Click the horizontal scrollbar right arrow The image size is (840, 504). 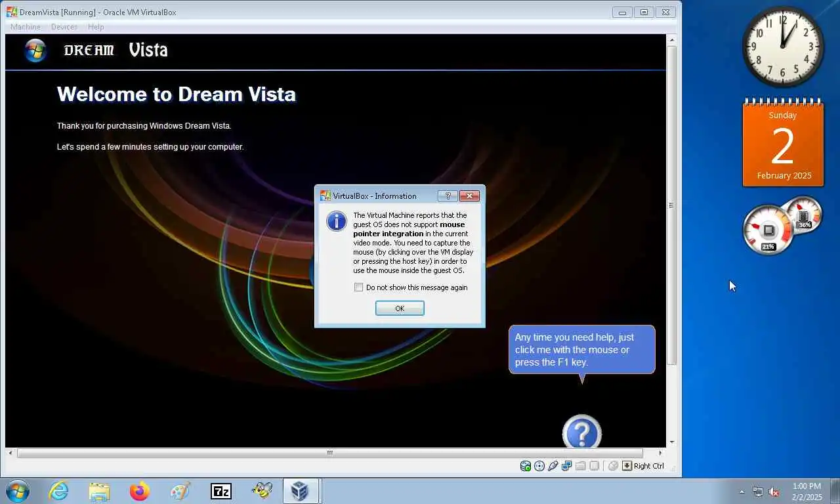tap(660, 453)
